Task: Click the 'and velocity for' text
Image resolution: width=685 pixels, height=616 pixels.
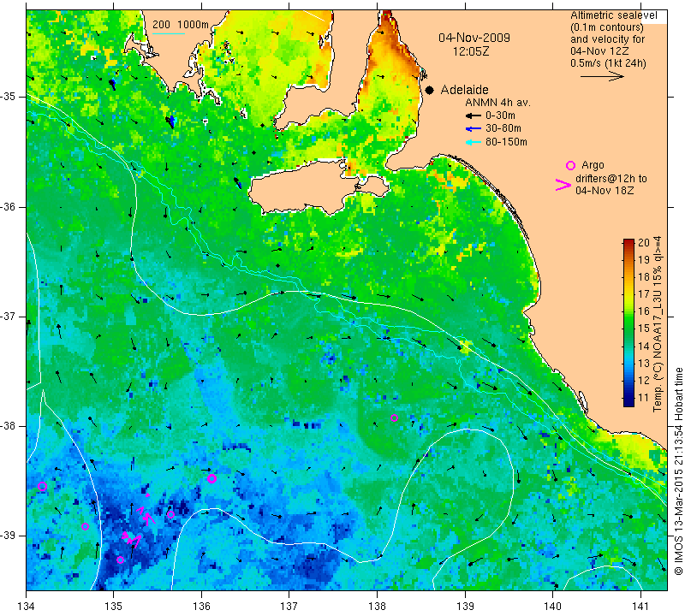Action: pyautogui.click(x=608, y=38)
